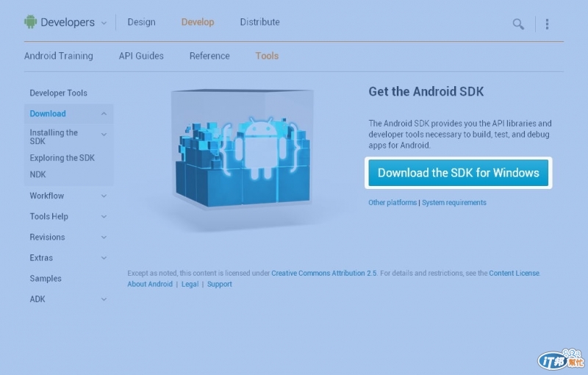Image resolution: width=588 pixels, height=375 pixels.
Task: Expand the Installing the SDK chevron
Action: [x=104, y=135]
